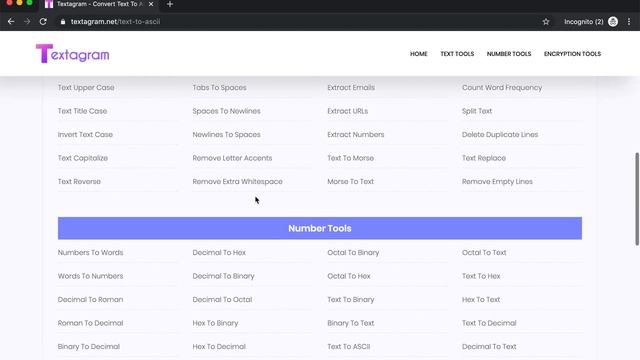The image size is (640, 360).
Task: Open Hex To Binary tool
Action: (x=216, y=323)
